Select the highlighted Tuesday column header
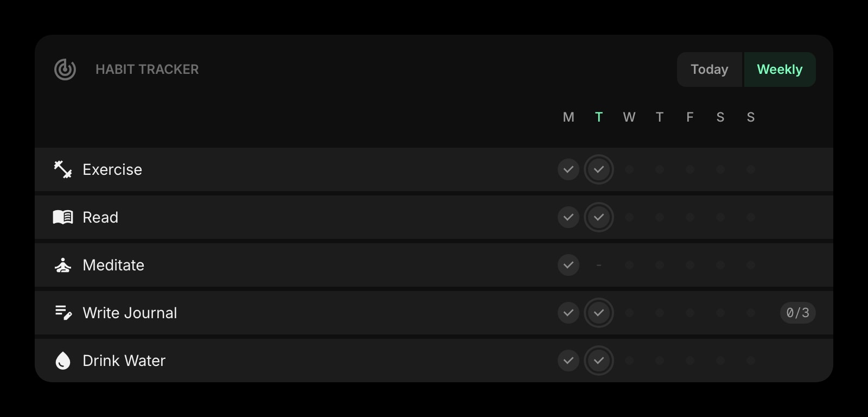Screen dimensions: 868x417 [599, 117]
